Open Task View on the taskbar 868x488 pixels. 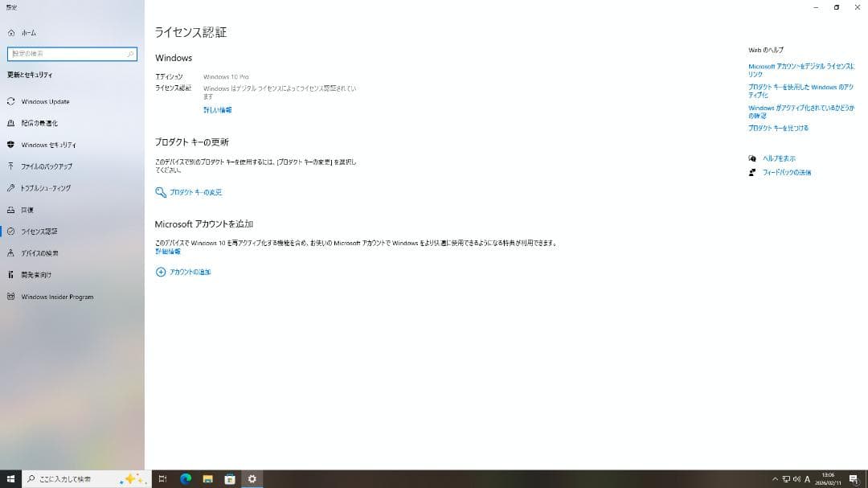coord(162,478)
